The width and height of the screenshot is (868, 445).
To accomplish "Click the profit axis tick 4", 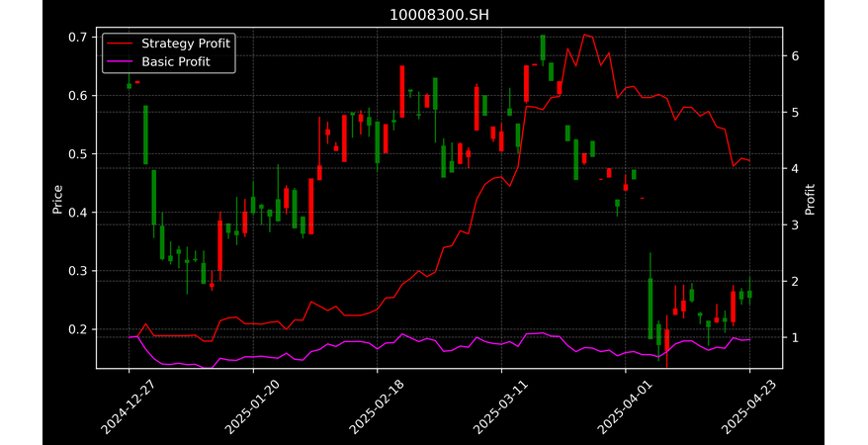I will click(795, 168).
